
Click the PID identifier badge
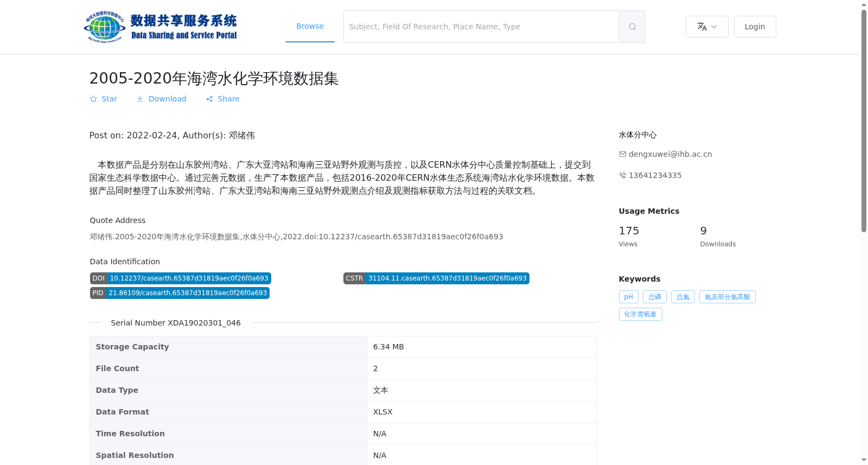coord(180,293)
